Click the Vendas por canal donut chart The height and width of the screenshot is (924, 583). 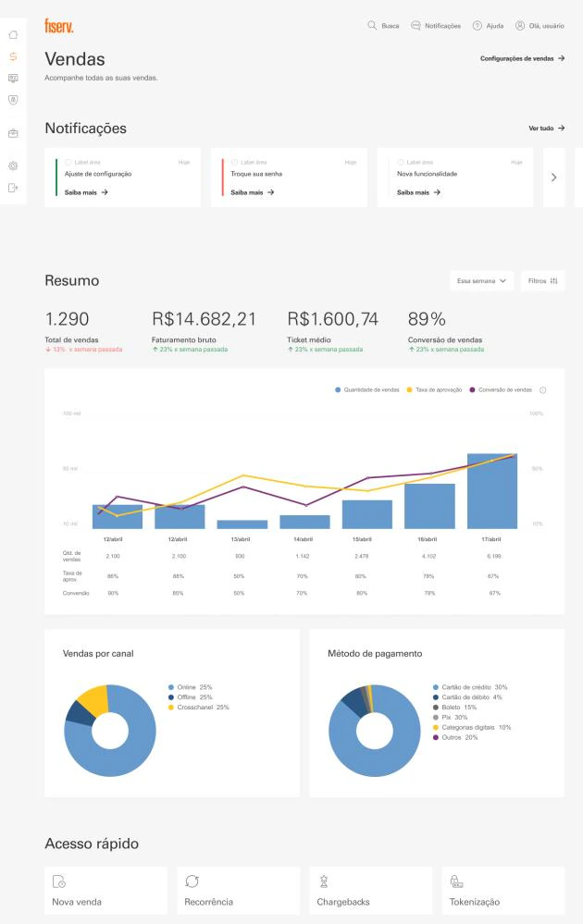(110, 731)
